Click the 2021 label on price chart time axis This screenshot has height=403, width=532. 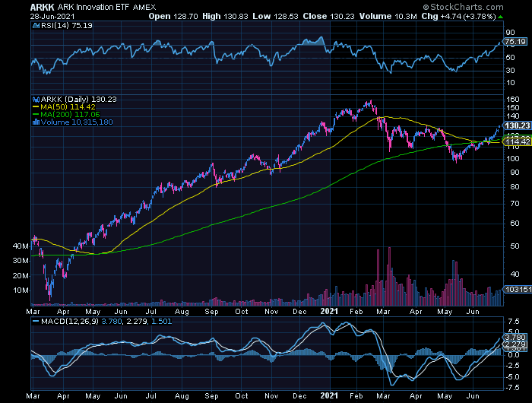coord(329,311)
